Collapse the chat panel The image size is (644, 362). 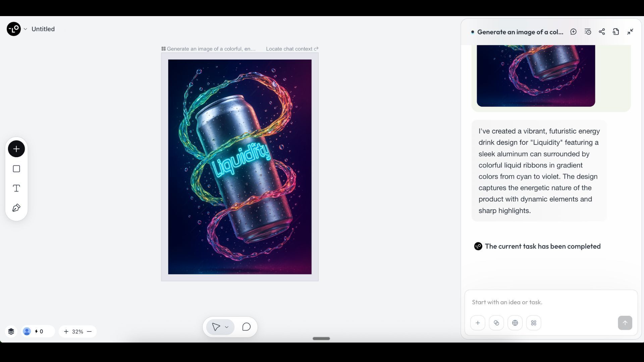pyautogui.click(x=630, y=32)
